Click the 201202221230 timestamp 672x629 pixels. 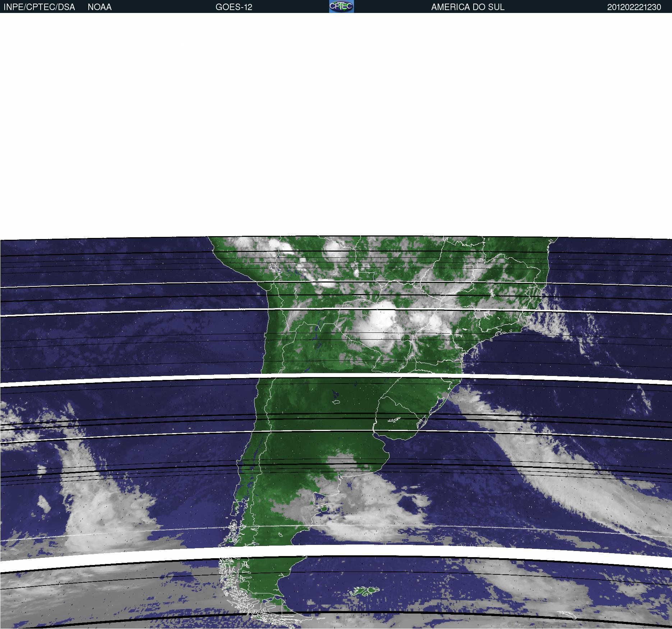(x=634, y=7)
